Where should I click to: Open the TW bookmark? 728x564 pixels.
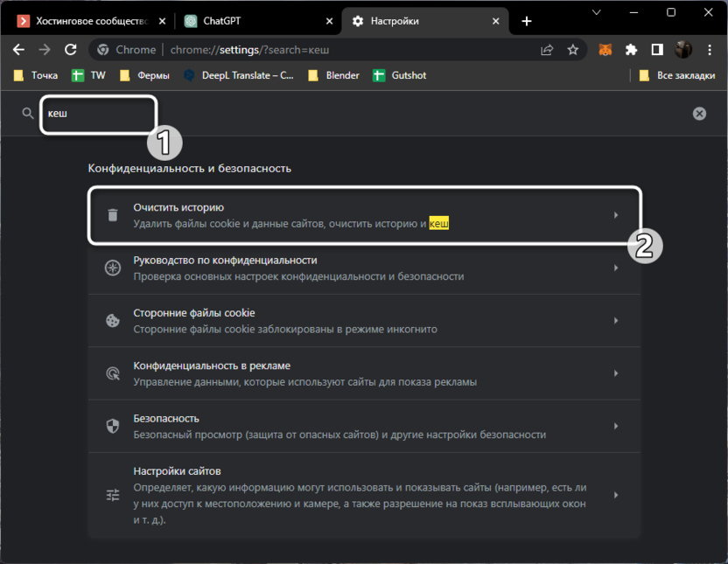[88, 75]
